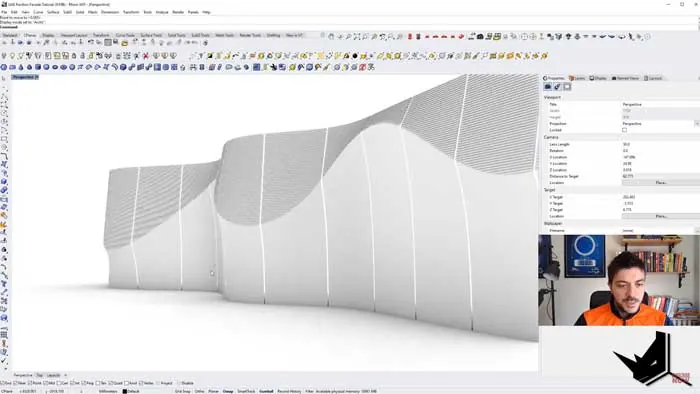Screen dimensions: 700x394
Task: Click the black Default layer color swatch
Action: click(125, 391)
